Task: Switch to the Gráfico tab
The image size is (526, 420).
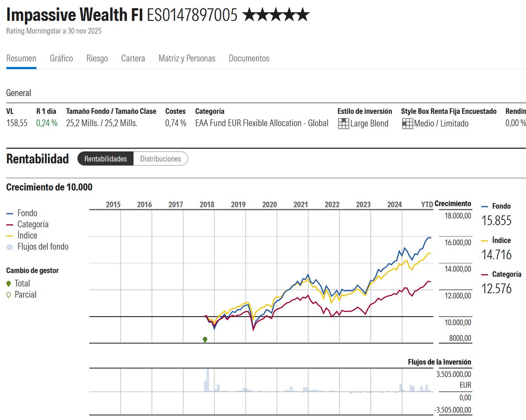Action: tap(61, 58)
